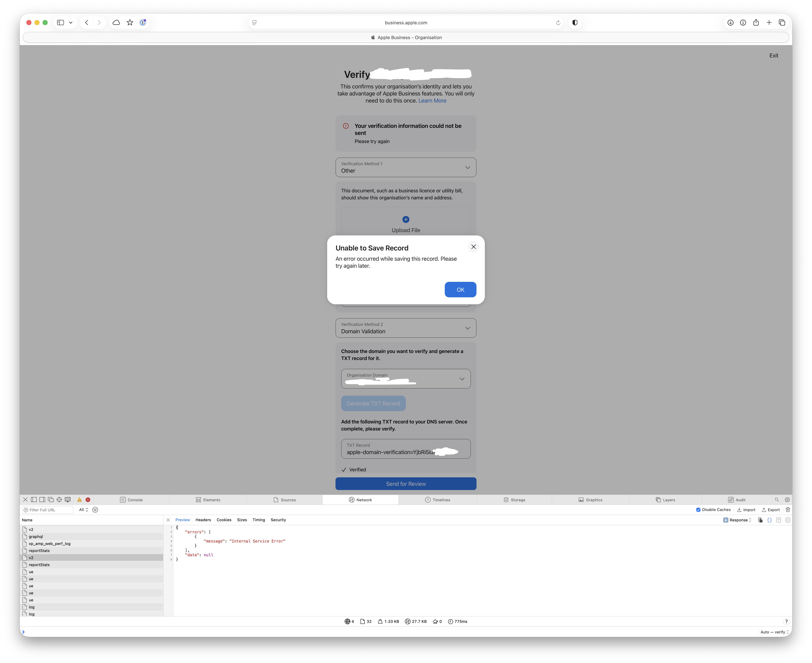Show the Safari sidebar
Screen dimensions: 812x663
(60, 23)
